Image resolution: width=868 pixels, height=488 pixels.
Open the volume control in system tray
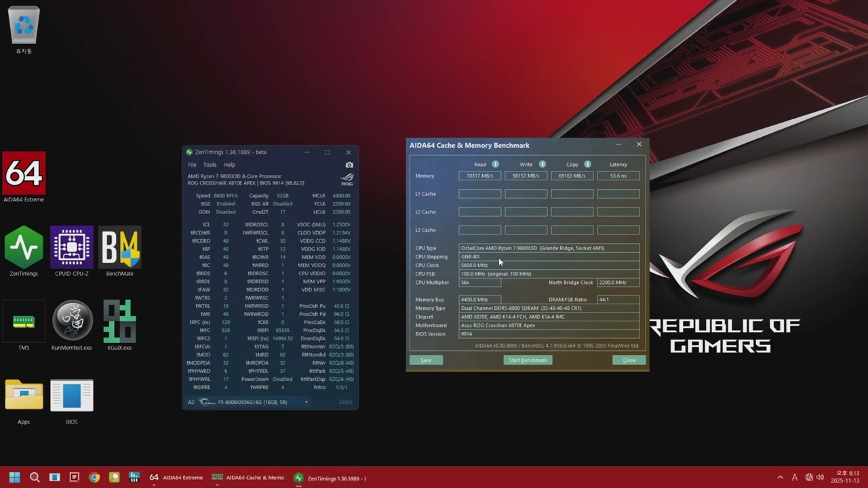point(821,477)
